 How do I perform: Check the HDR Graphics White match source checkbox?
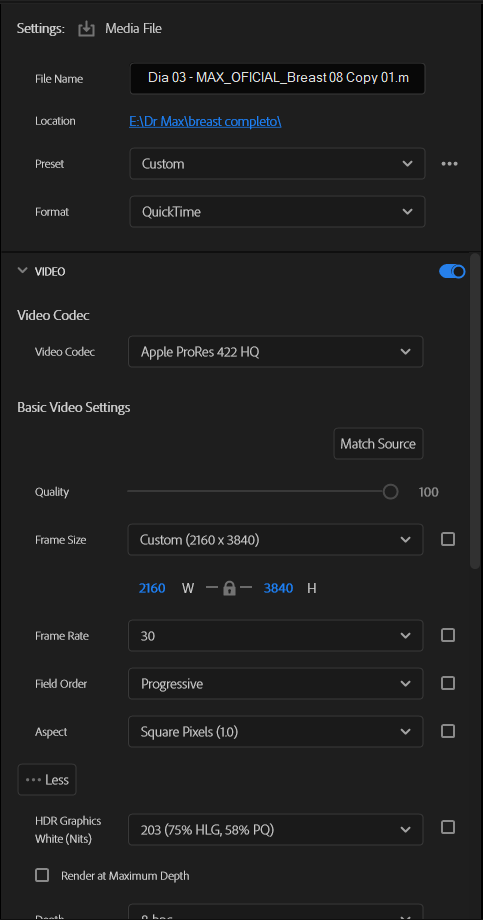pos(448,827)
